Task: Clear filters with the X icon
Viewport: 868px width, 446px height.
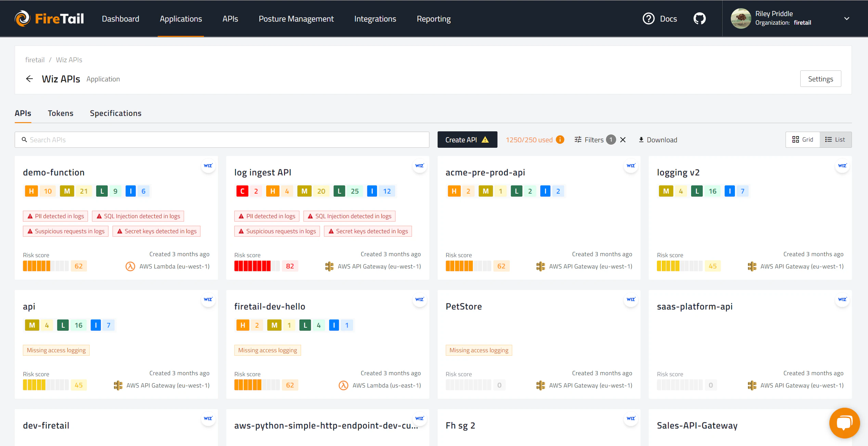Action: 623,140
